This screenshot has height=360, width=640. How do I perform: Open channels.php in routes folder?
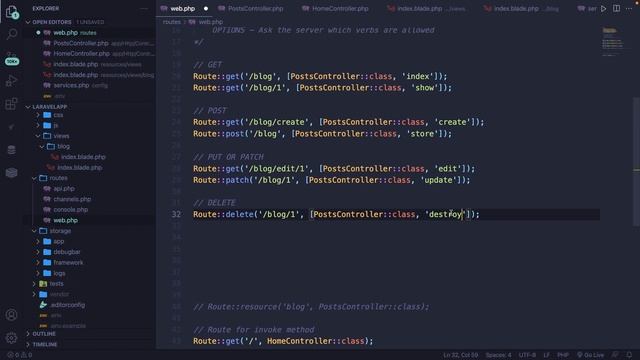[x=72, y=199]
